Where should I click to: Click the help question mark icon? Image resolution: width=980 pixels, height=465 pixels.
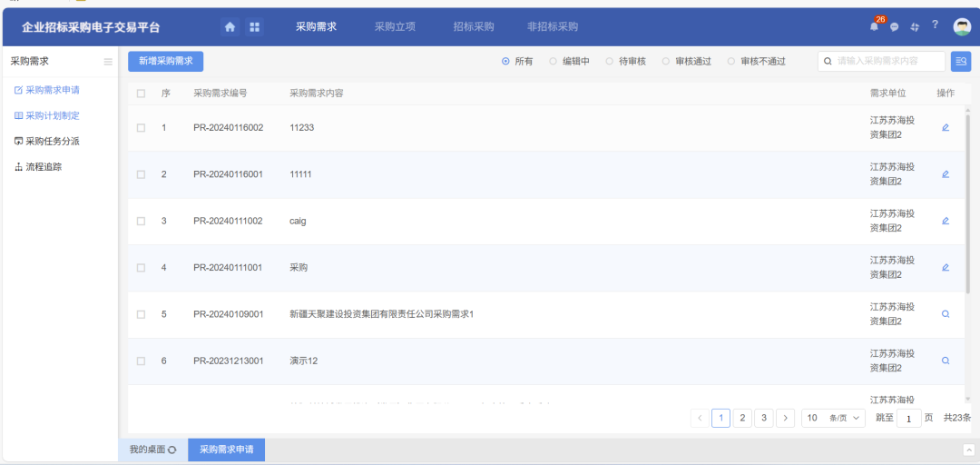[x=936, y=25]
